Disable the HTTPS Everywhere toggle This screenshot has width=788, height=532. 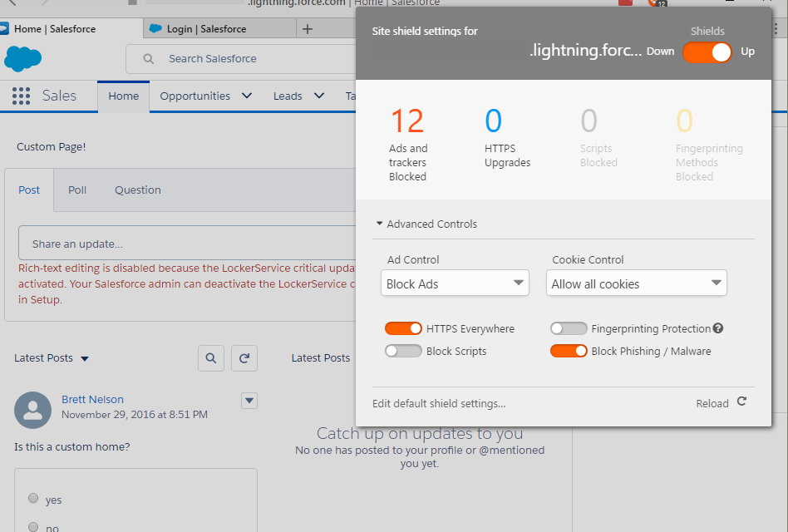tap(403, 328)
